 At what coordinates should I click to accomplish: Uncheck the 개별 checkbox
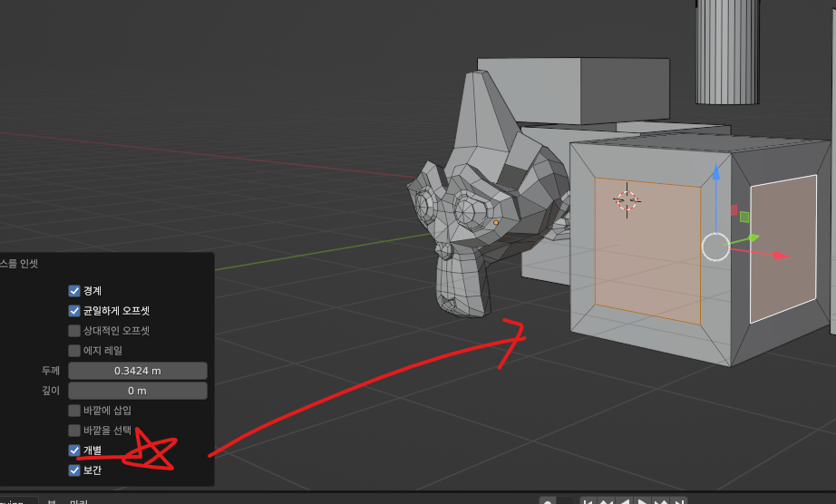point(74,451)
